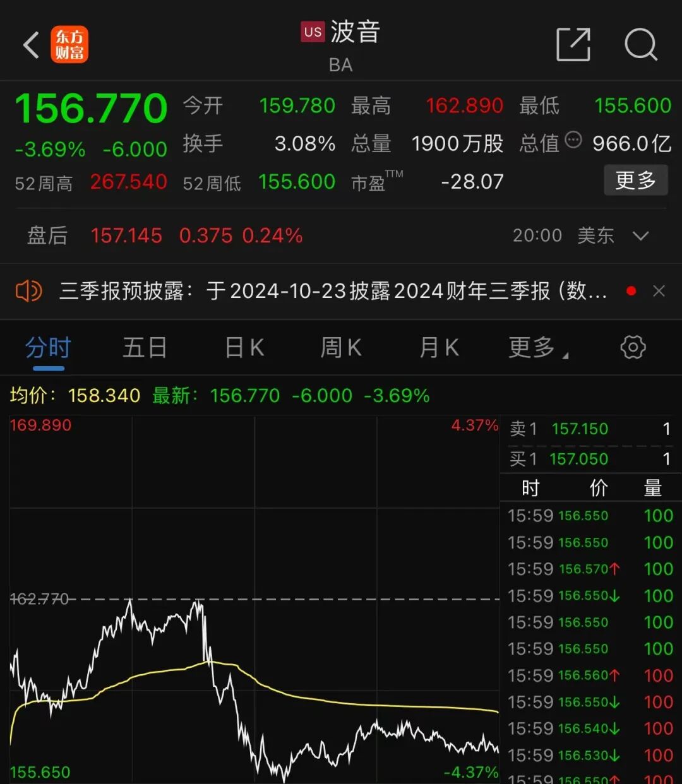Tap the 市盈 TTM value -28.07

click(472, 182)
